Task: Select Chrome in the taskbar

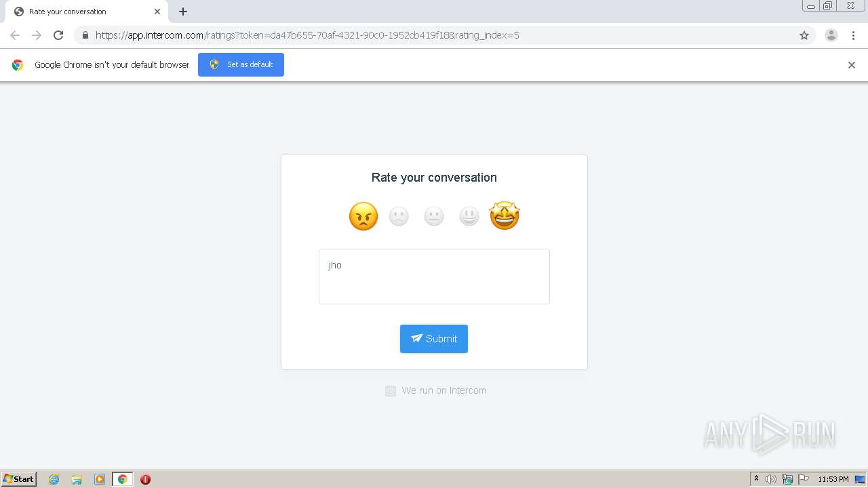Action: click(x=122, y=479)
